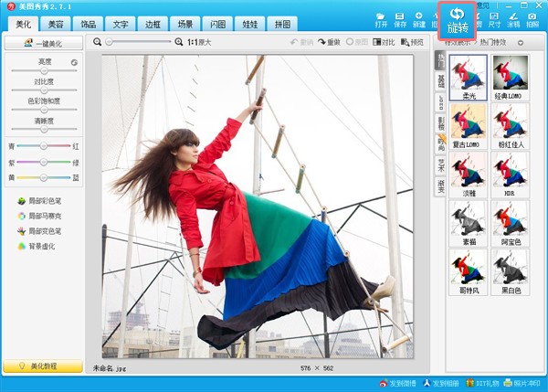Select the 涂鸦 (Doodle) tool icon
The height and width of the screenshot is (392, 548).
pos(513,19)
